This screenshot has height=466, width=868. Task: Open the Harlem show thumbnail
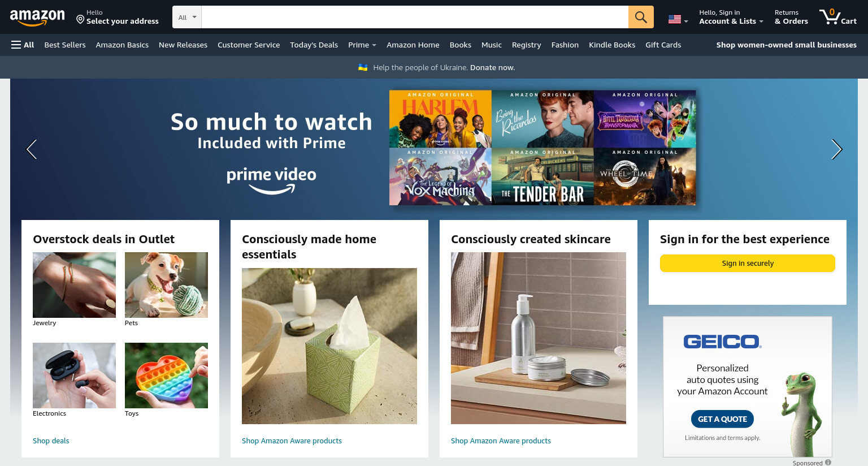[x=440, y=119]
